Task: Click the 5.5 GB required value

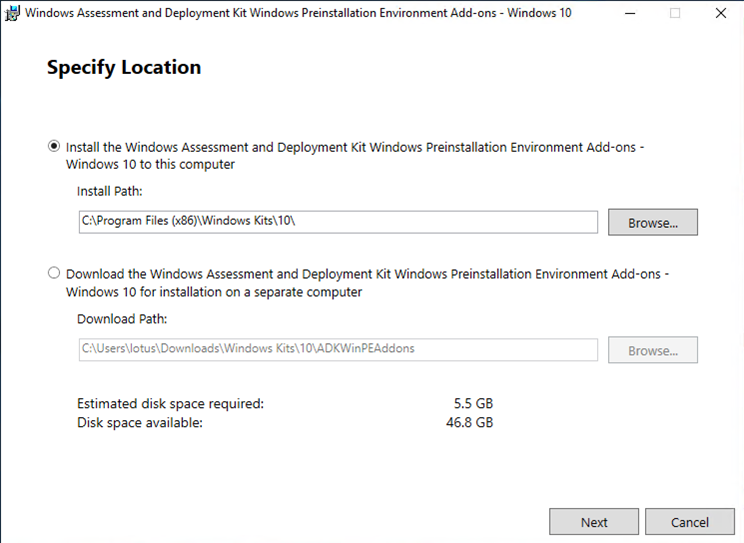Action: (473, 403)
